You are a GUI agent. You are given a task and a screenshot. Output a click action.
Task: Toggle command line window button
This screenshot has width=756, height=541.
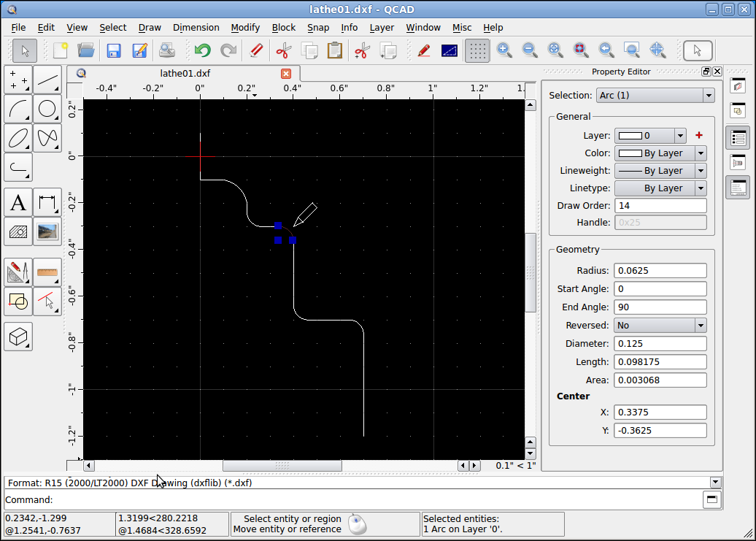[x=711, y=499]
